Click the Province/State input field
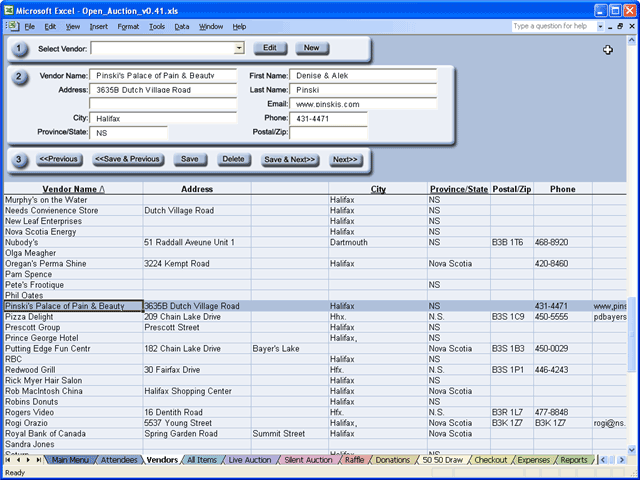This screenshot has height=480, width=640. click(129, 133)
